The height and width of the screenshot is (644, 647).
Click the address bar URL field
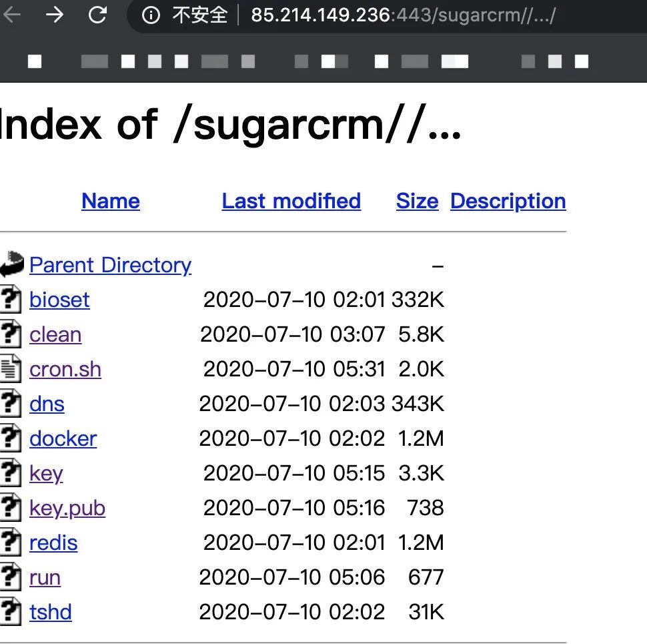(403, 16)
